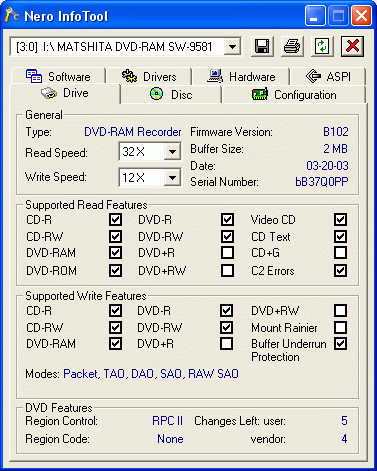Click the red X exit icon
Image resolution: width=377 pixels, height=471 pixels.
[352, 46]
